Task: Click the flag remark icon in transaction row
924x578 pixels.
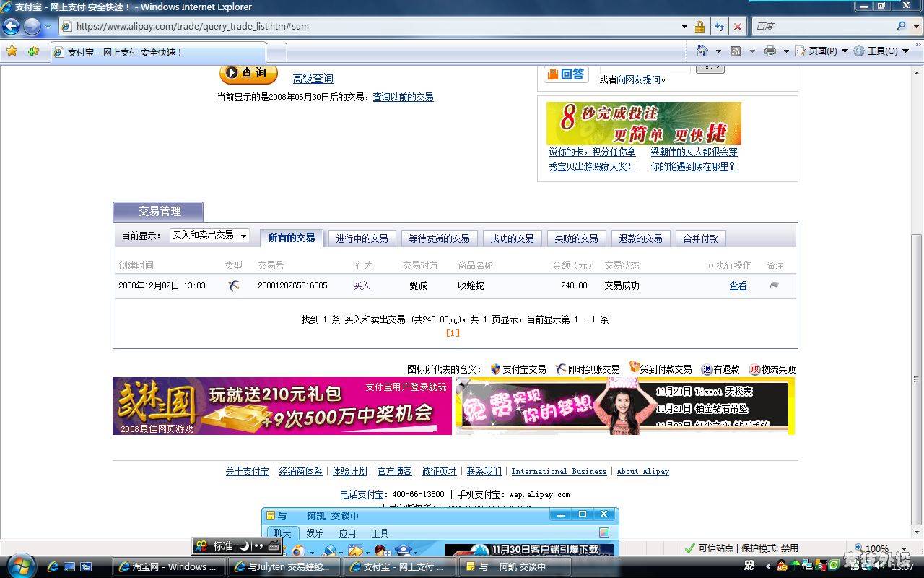Action: tap(774, 285)
